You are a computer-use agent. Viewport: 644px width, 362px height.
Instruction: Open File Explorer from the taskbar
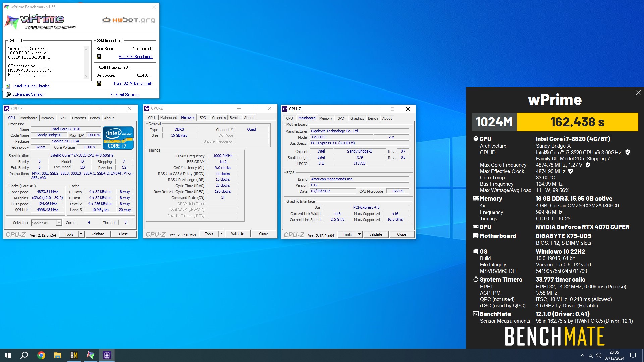pos(58,355)
